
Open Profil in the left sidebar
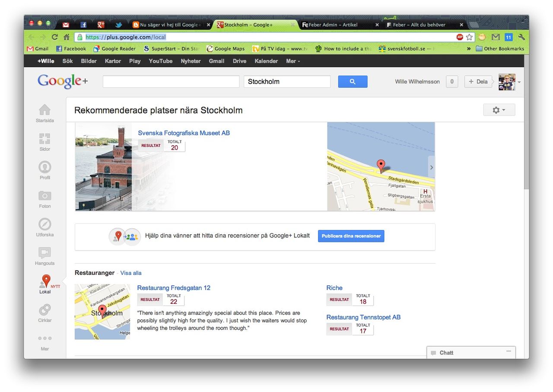45,171
